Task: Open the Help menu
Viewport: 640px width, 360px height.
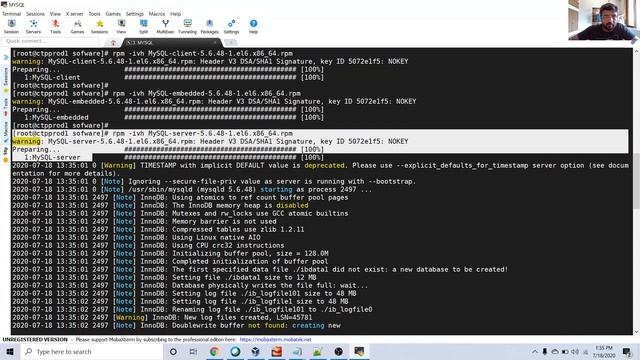Action: (x=176, y=14)
